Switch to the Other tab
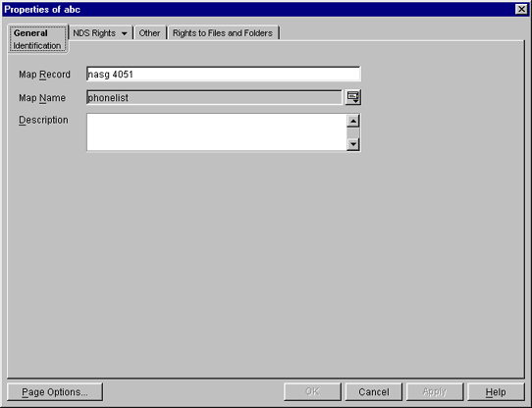The width and height of the screenshot is (532, 408). [x=149, y=33]
